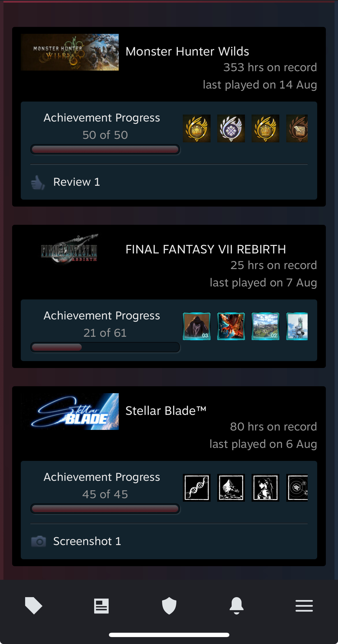Open the Monster Hunter Wilds game title
The height and width of the screenshot is (644, 338).
(187, 51)
